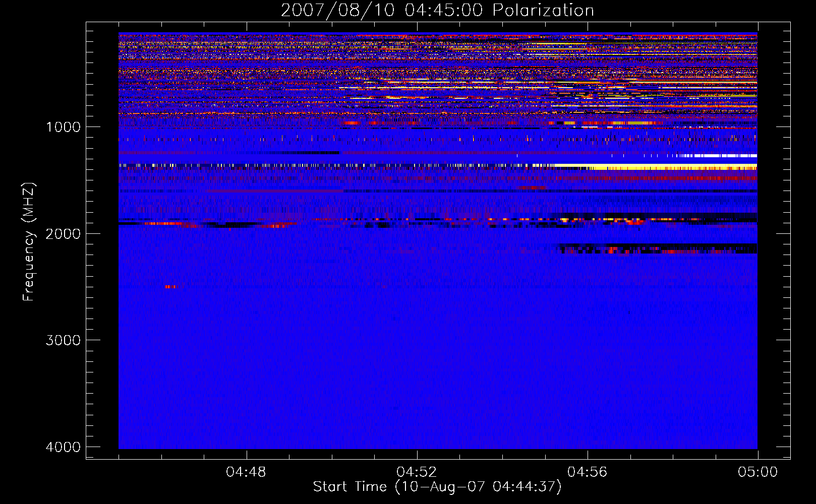
Task: Click the 1000 frequency tick label
Action: click(64, 127)
